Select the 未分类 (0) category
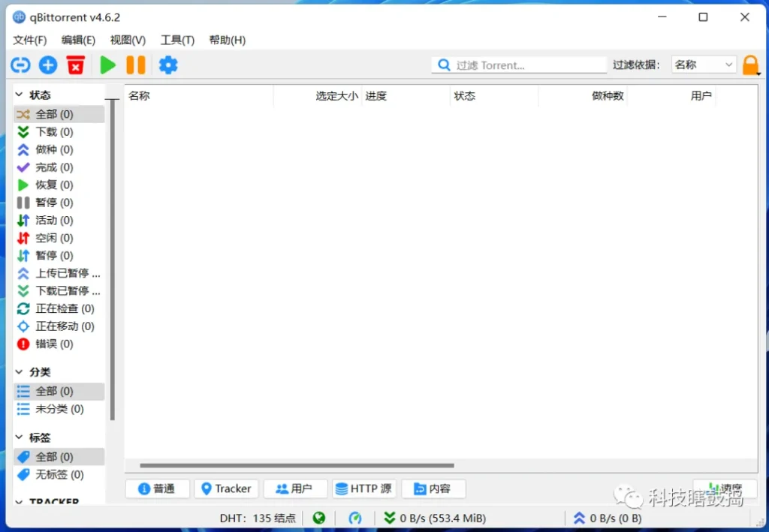 click(59, 408)
